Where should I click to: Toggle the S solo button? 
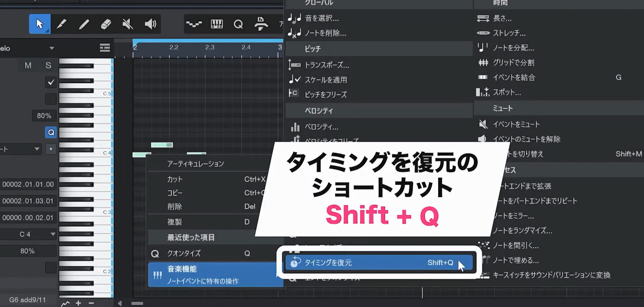(x=48, y=65)
